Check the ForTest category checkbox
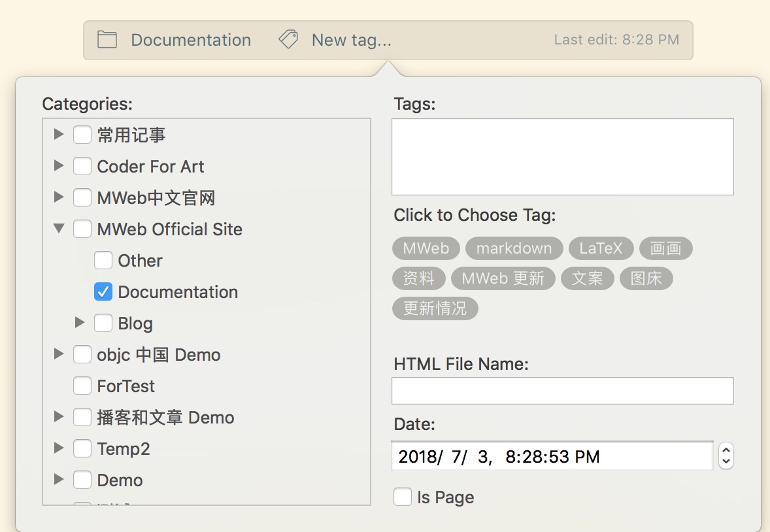This screenshot has width=770, height=532. 82,386
